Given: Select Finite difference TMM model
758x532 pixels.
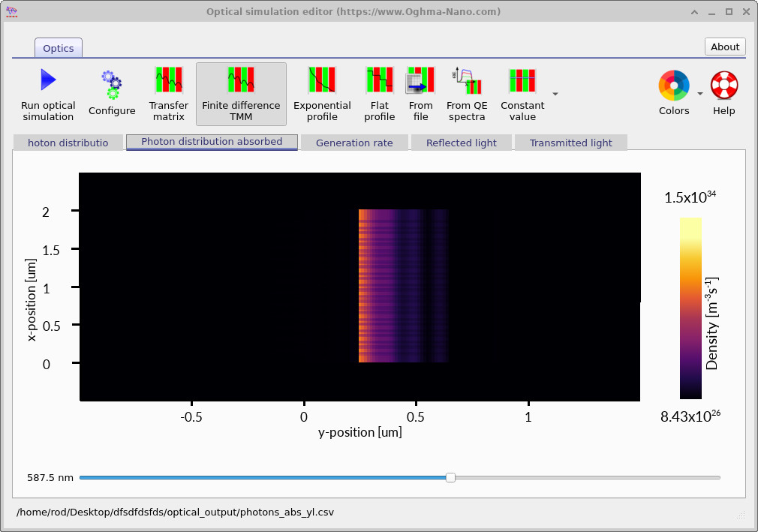Looking at the screenshot, I should click(241, 95).
